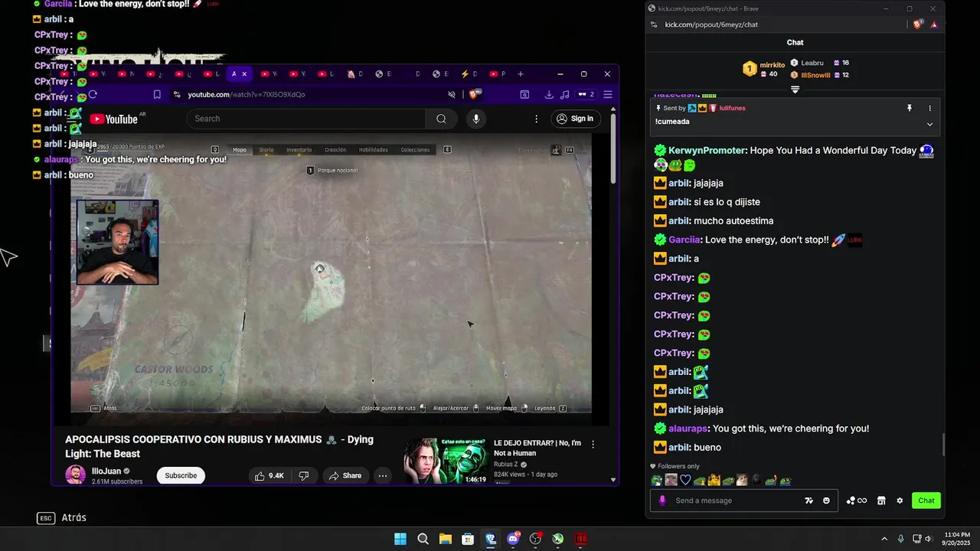This screenshot has width=980, height=551.
Task: Show hidden system tray icons chevron
Action: [884, 539]
